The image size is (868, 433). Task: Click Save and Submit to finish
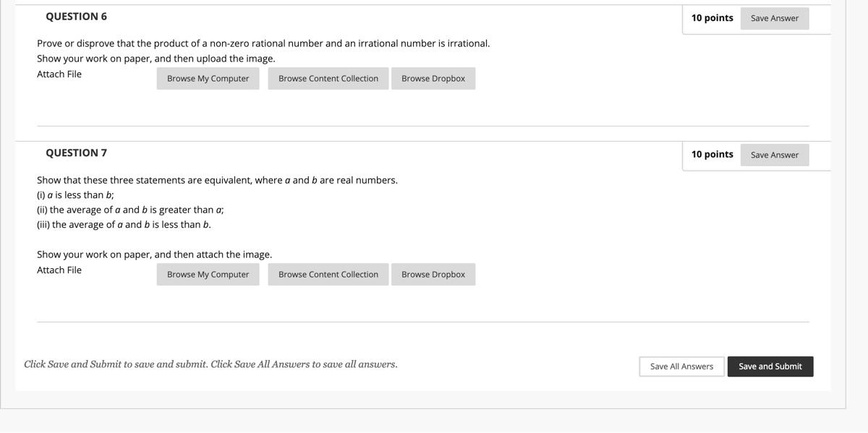[770, 366]
